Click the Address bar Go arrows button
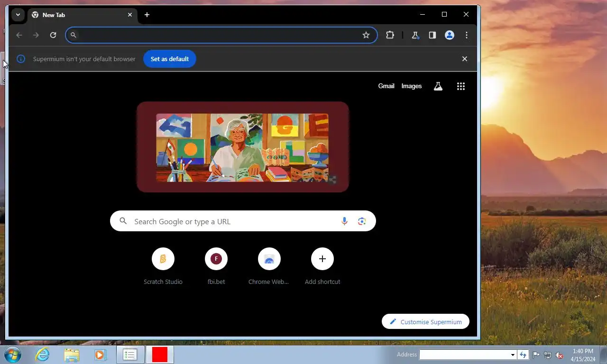The height and width of the screenshot is (364, 607). pyautogui.click(x=523, y=355)
